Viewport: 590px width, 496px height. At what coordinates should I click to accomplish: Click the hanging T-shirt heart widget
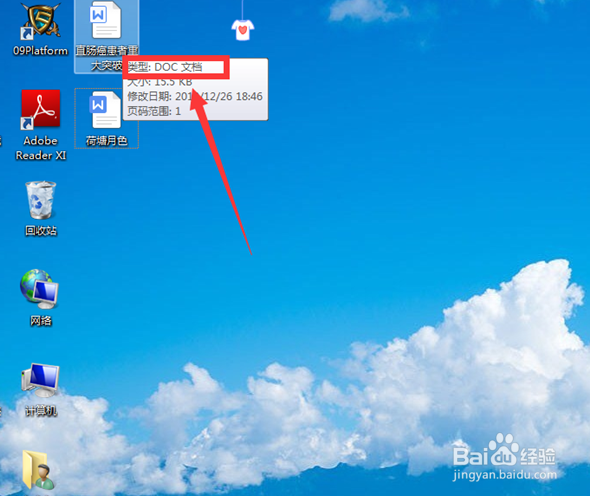point(243,29)
